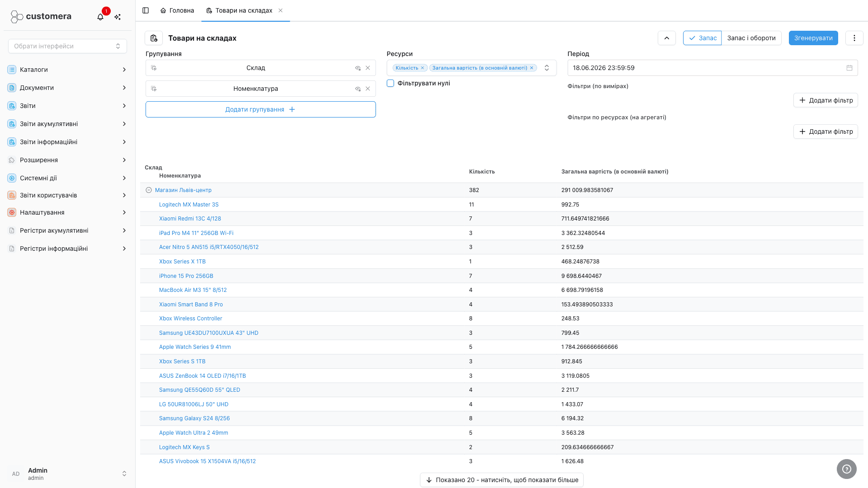
Task: Remove the Кількість resource tag
Action: tap(422, 68)
